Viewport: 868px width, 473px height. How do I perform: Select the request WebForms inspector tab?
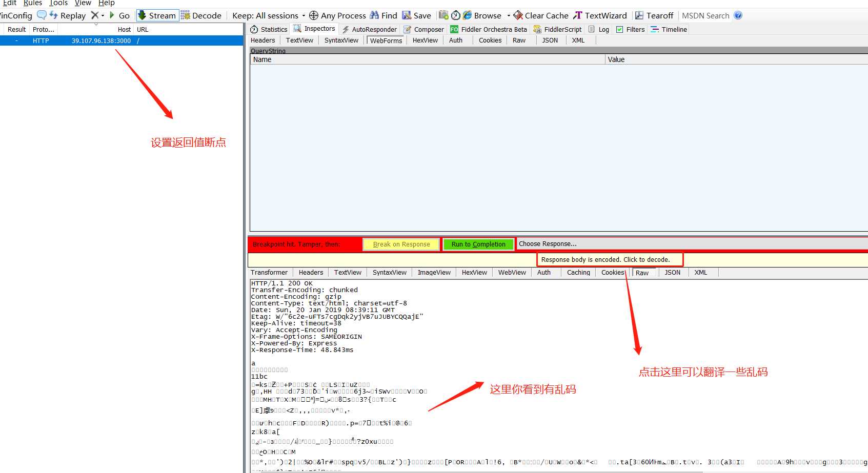(x=387, y=40)
